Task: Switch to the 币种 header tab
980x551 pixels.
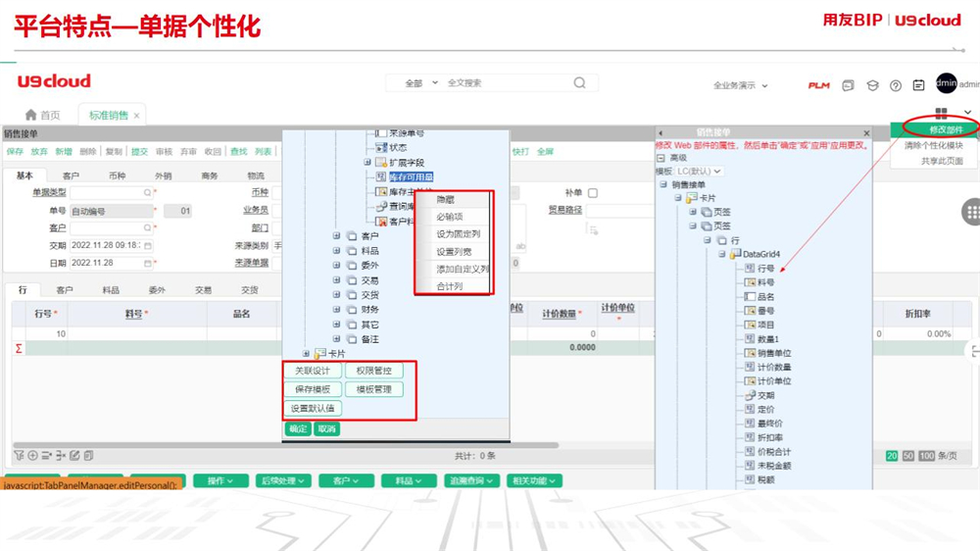Action: (x=117, y=175)
